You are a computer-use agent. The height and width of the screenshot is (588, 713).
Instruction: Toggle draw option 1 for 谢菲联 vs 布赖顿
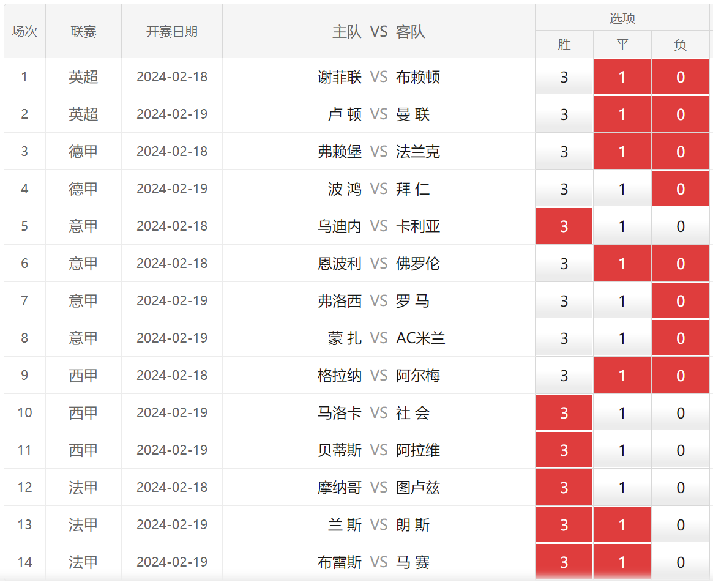(x=622, y=77)
